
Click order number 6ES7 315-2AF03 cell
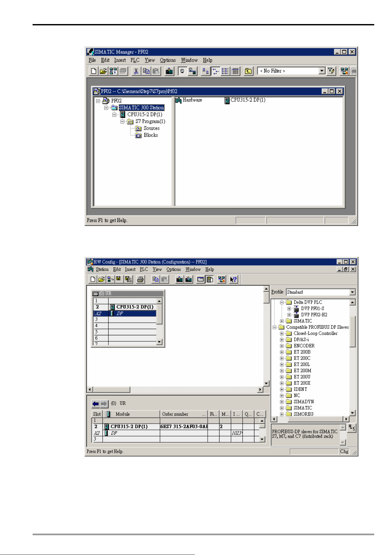point(184,427)
